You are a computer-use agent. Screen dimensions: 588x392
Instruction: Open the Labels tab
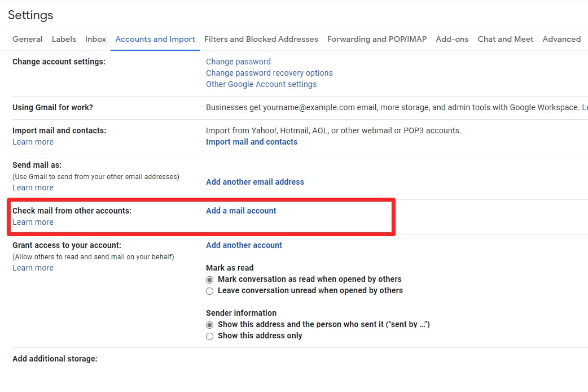pyautogui.click(x=64, y=39)
